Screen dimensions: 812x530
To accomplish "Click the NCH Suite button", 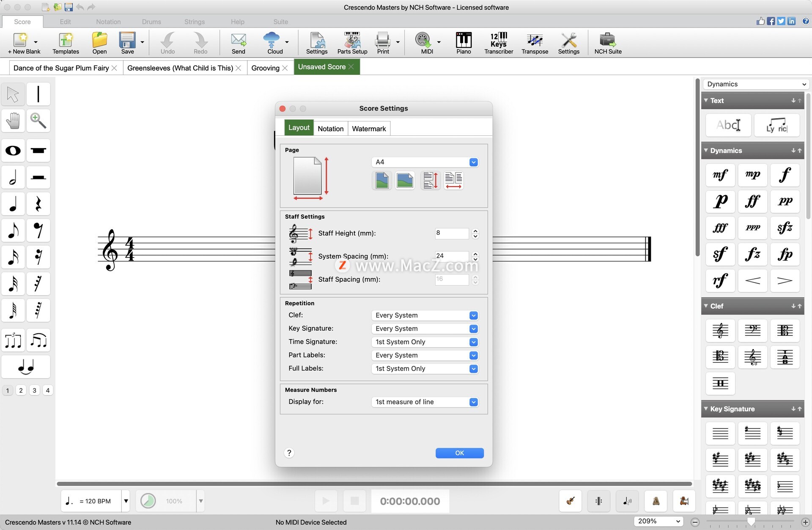I will 608,43.
